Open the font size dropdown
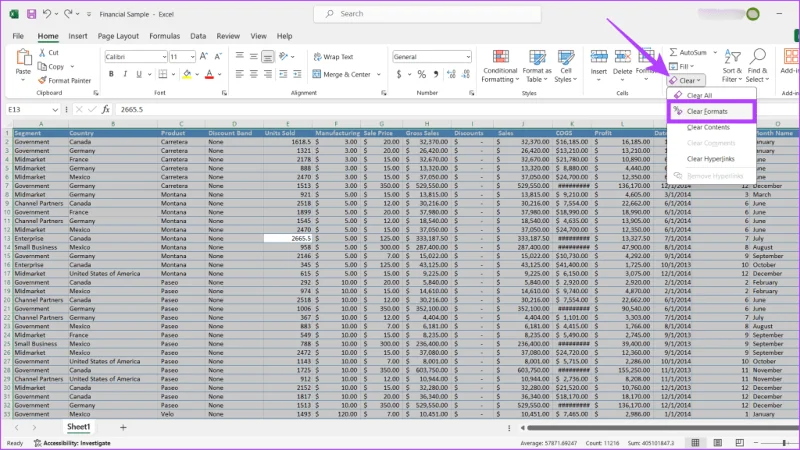This screenshot has width=800, height=450. [192, 57]
